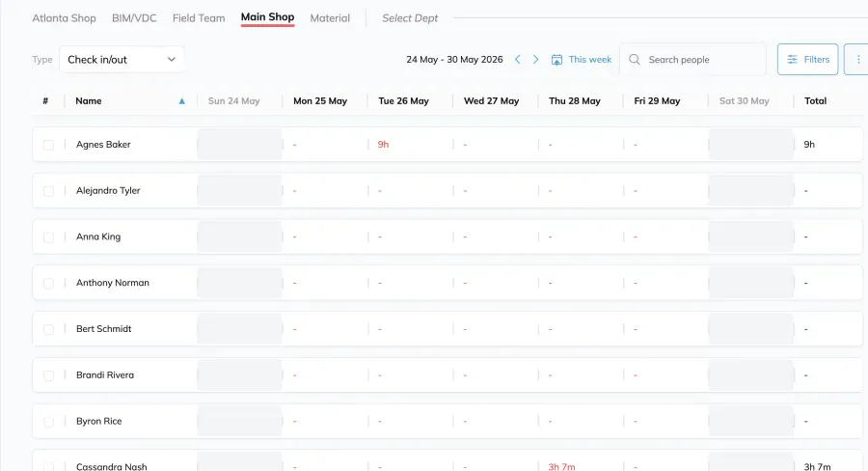
Task: Click the Search people field
Action: 692,59
